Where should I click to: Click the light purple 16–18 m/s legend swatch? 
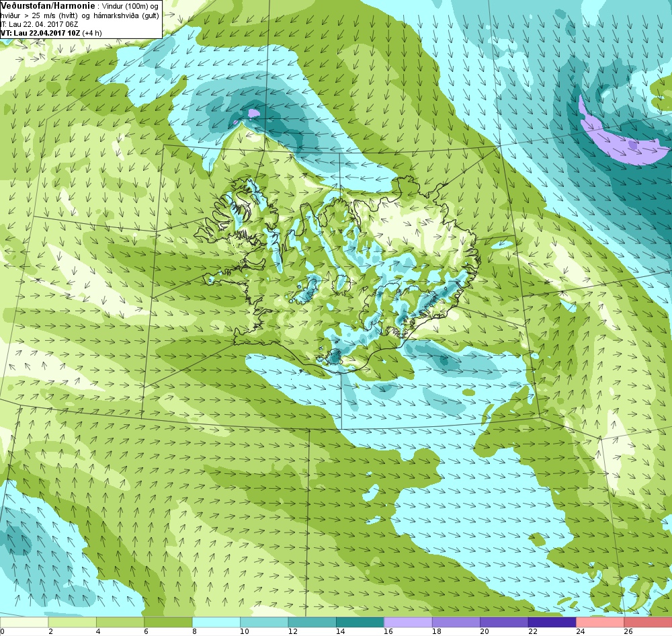[408, 622]
